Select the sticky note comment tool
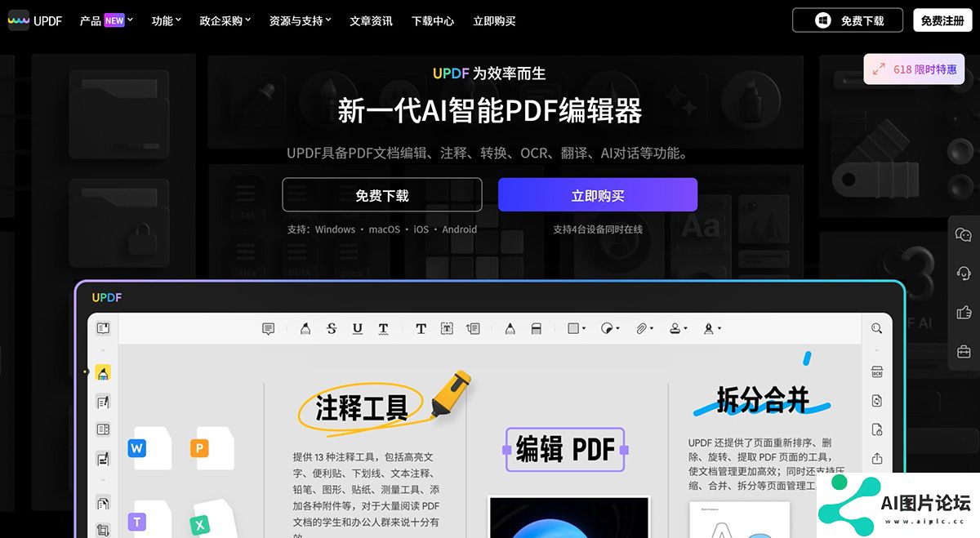This screenshot has width=980, height=538. (x=268, y=328)
